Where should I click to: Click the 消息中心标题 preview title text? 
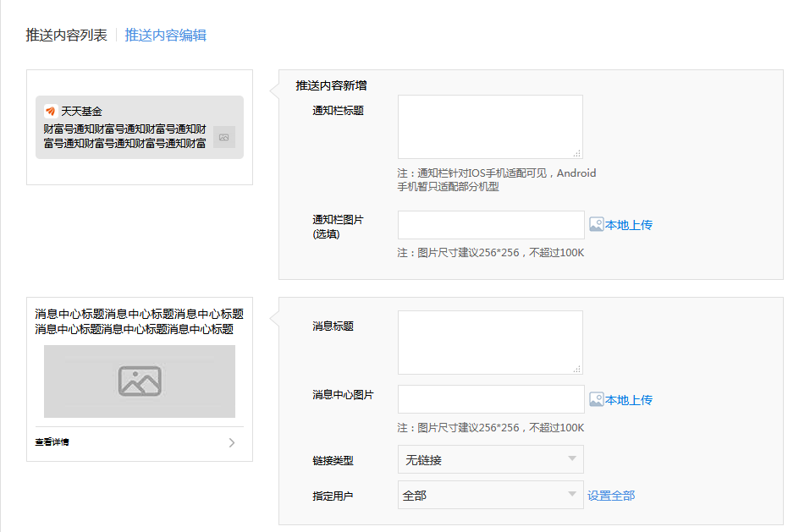click(139, 321)
